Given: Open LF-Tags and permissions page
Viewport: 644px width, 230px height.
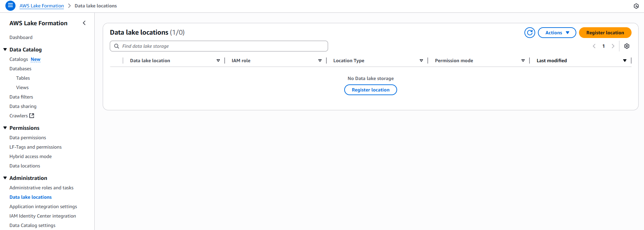Looking at the screenshot, I should pos(35,147).
